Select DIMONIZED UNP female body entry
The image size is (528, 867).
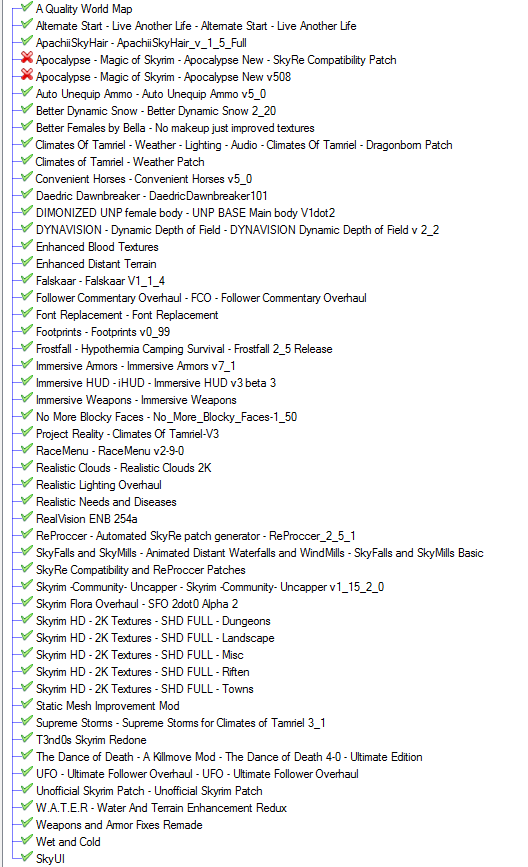click(185, 213)
